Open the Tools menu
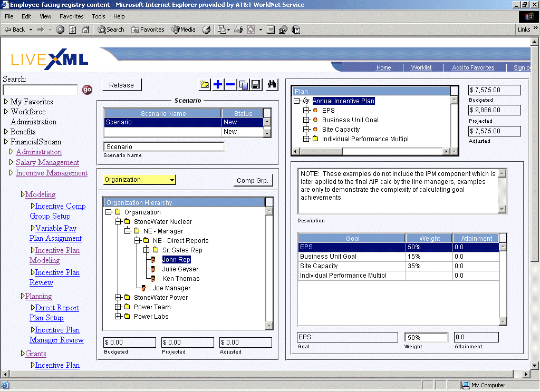 (x=99, y=16)
